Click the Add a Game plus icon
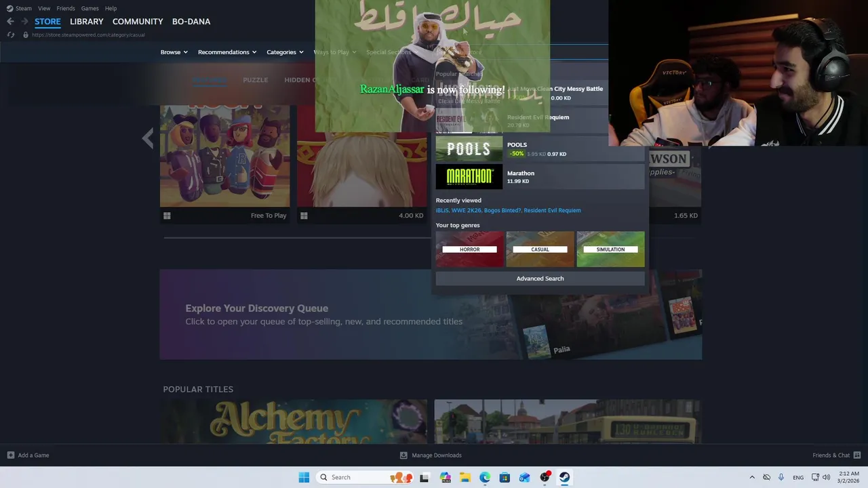 point(10,455)
